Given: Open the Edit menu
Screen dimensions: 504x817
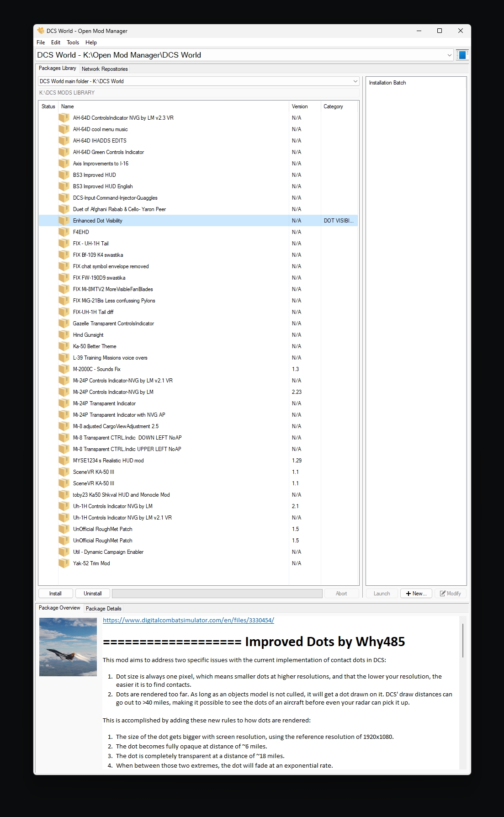Looking at the screenshot, I should click(x=56, y=42).
